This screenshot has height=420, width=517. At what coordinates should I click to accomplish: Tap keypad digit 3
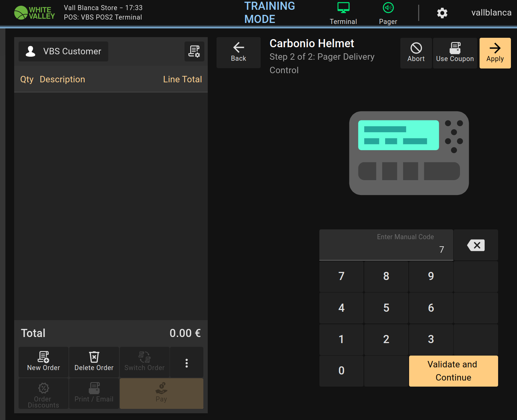pos(431,339)
